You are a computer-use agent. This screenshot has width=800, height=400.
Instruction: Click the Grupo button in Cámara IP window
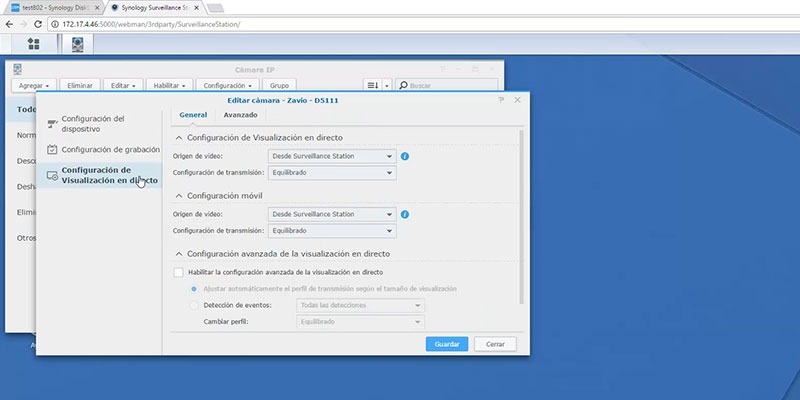tap(279, 86)
